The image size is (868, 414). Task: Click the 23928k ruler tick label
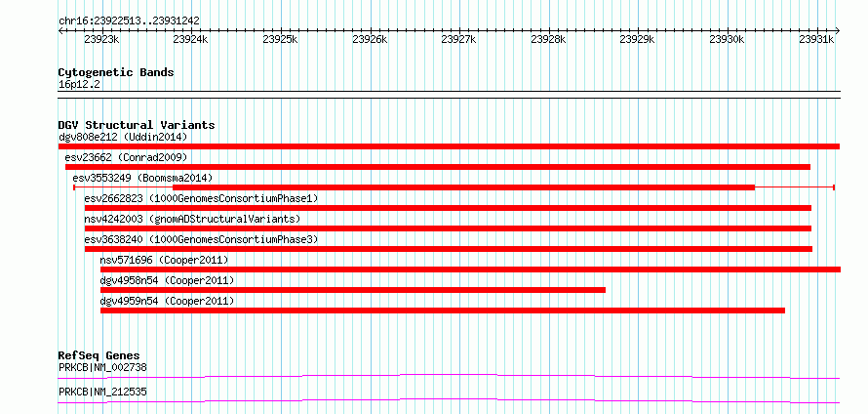tap(548, 39)
